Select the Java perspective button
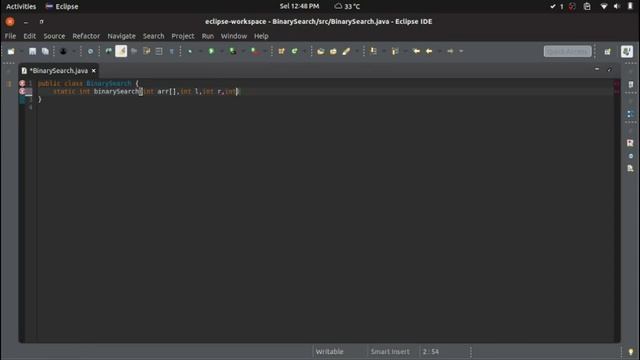 click(627, 51)
